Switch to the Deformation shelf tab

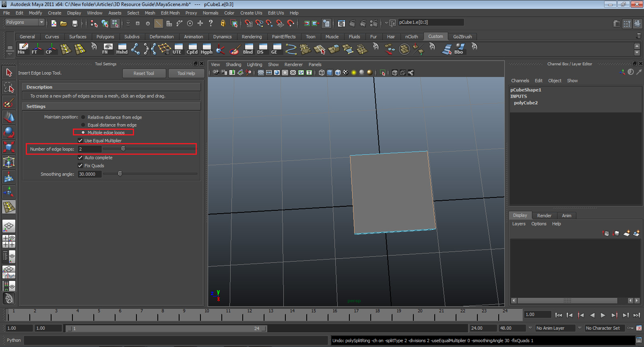pyautogui.click(x=161, y=37)
